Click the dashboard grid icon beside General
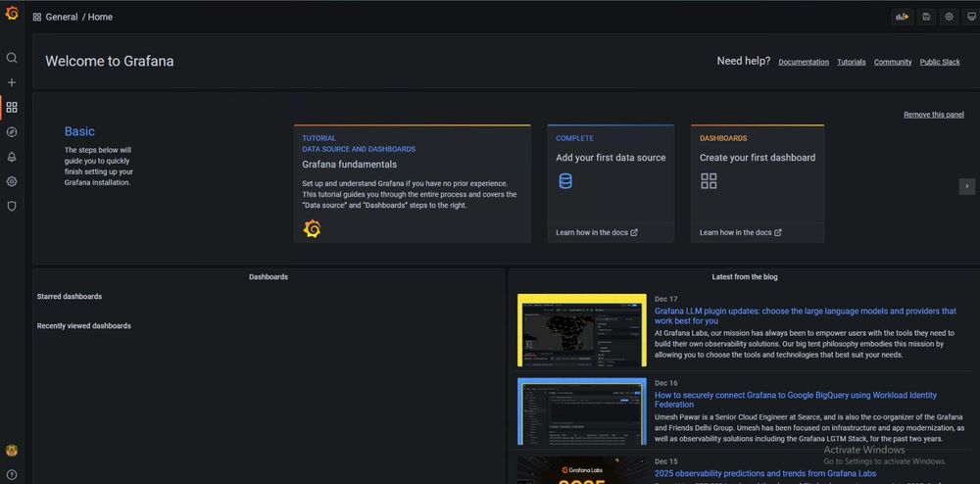The image size is (980, 484). [x=37, y=17]
